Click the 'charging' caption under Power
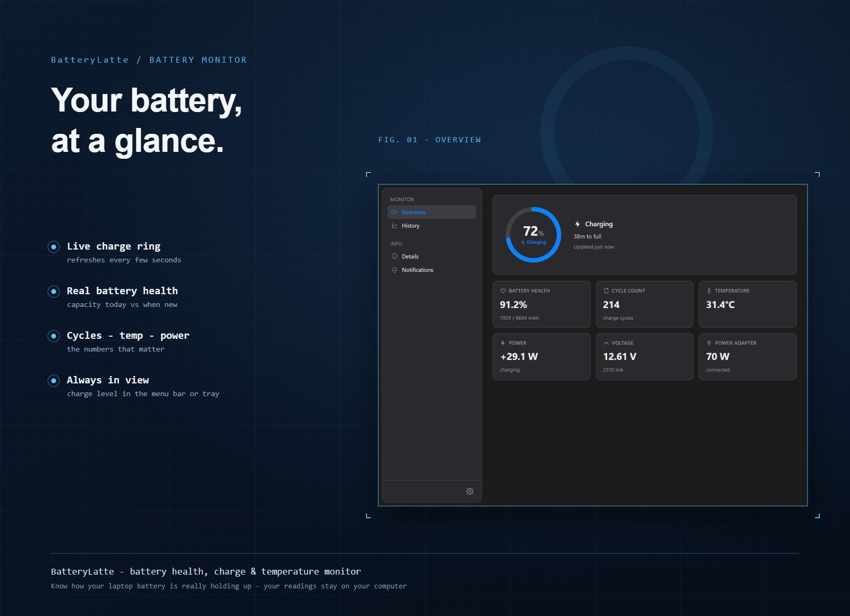 pyautogui.click(x=510, y=370)
